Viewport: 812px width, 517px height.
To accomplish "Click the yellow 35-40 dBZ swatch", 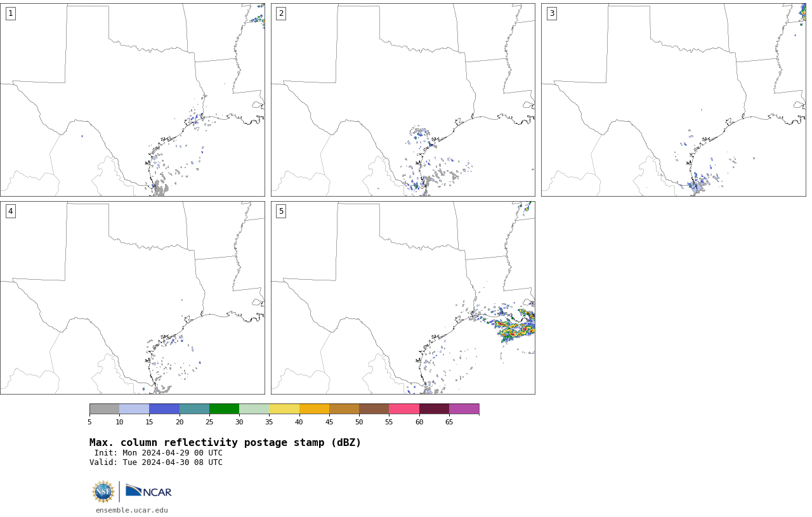I will click(284, 409).
